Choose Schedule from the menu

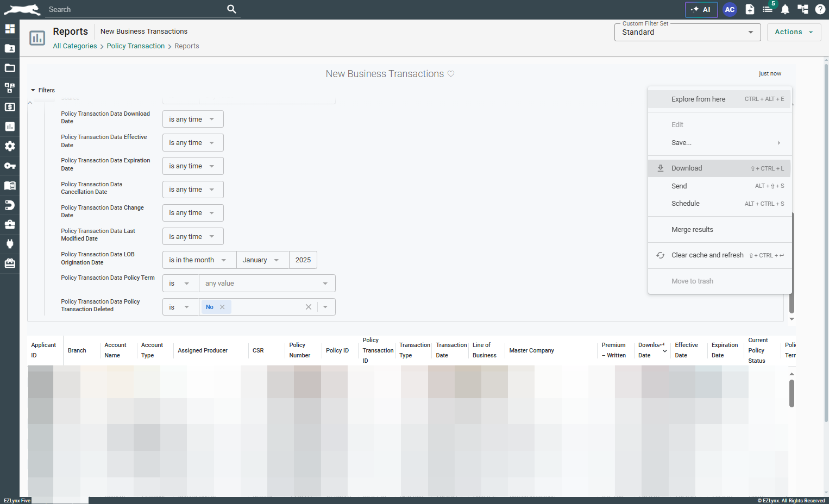click(x=719, y=203)
